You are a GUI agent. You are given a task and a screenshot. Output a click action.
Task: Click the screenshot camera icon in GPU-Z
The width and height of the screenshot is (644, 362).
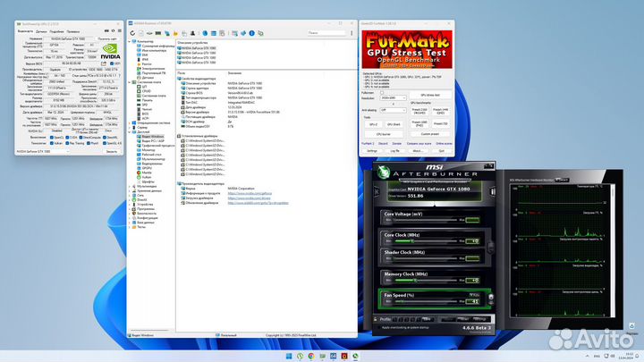[x=106, y=30]
